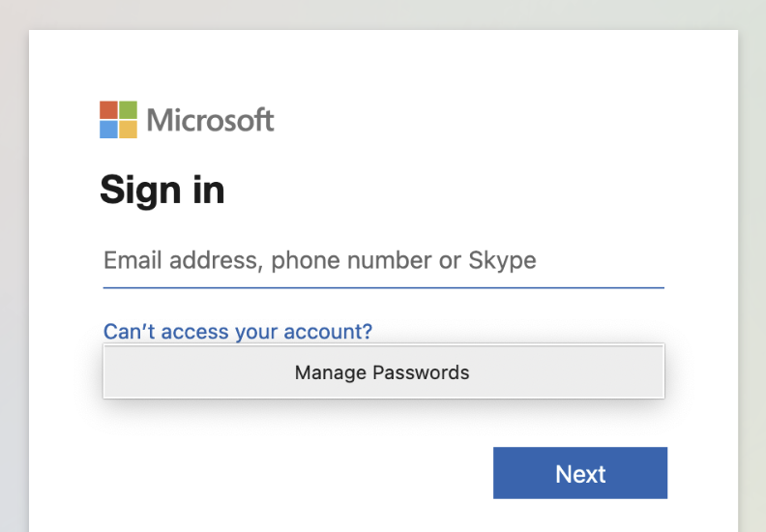Click the Microsoft wordmark text
Viewport: 766px width, 532px height.
coord(210,120)
